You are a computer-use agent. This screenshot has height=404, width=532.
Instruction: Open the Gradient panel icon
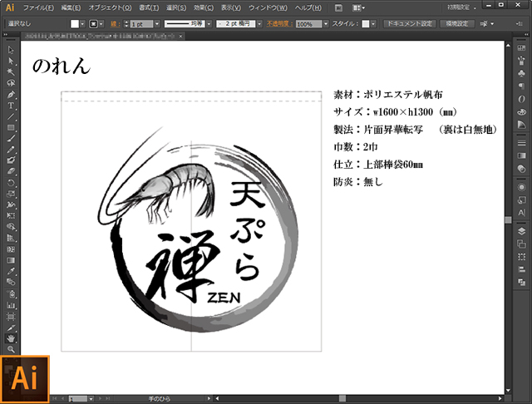point(521,155)
